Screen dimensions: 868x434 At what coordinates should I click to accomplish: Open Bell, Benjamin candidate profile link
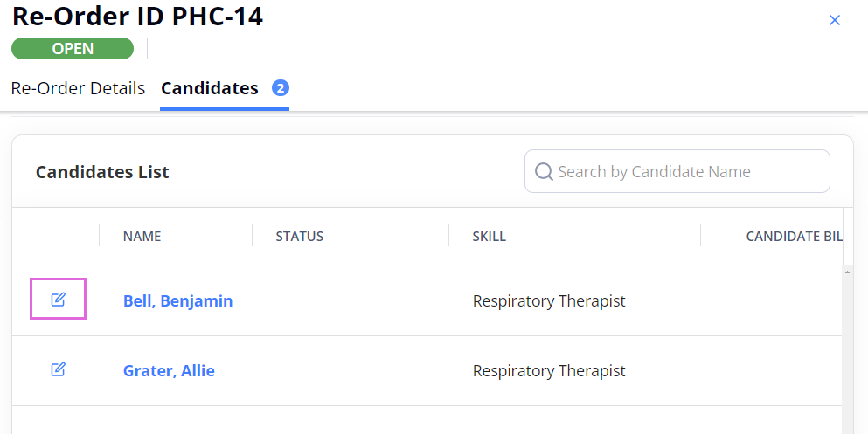tap(177, 300)
